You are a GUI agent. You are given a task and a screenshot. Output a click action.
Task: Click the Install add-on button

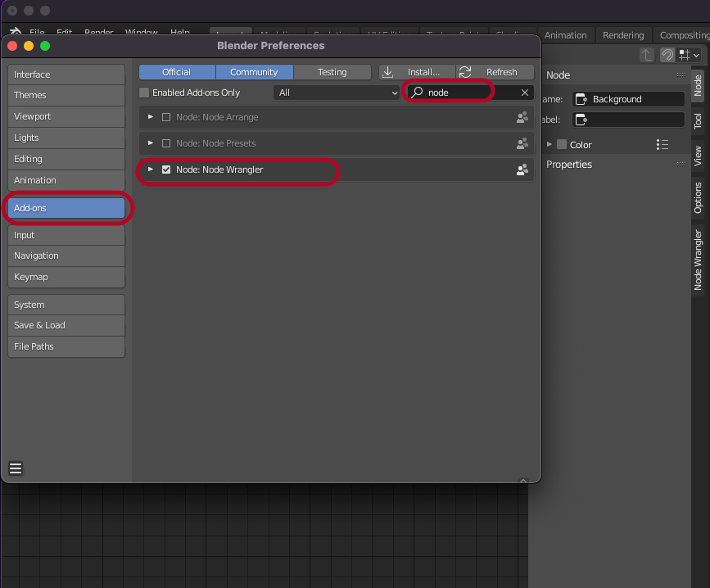[x=417, y=72]
